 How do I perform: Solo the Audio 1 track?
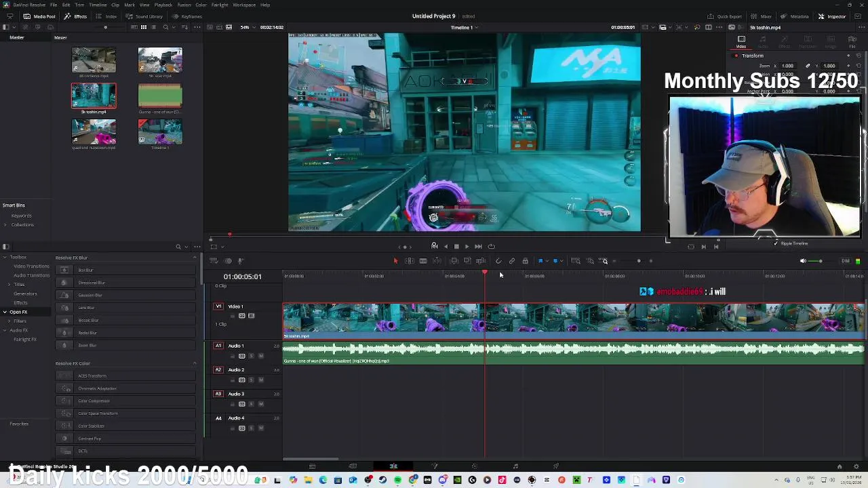coord(252,356)
